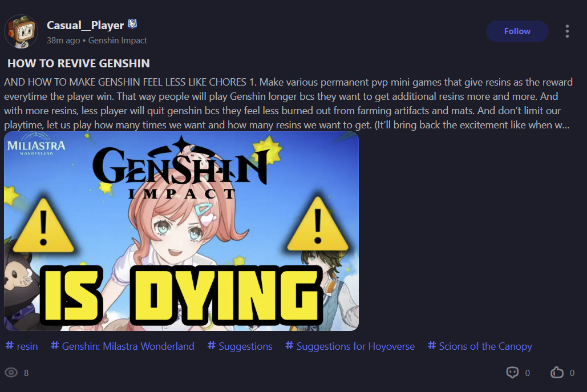The width and height of the screenshot is (587, 392).
Task: Select the Genshin: Milastra Wonderland hashtag
Action: (x=123, y=346)
